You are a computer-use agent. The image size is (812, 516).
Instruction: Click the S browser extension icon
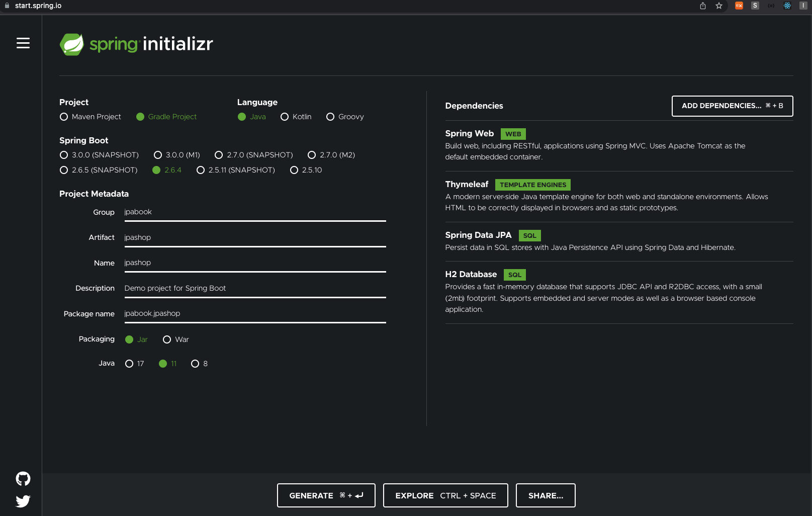[x=755, y=6]
